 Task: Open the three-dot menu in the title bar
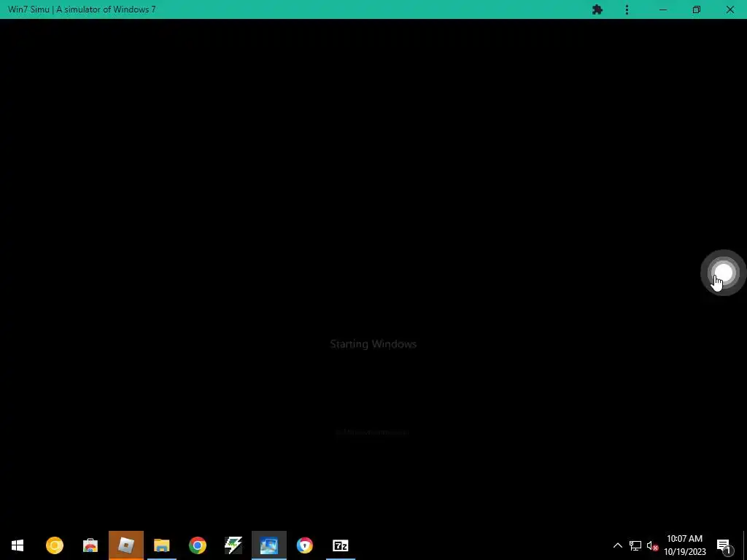[627, 9]
